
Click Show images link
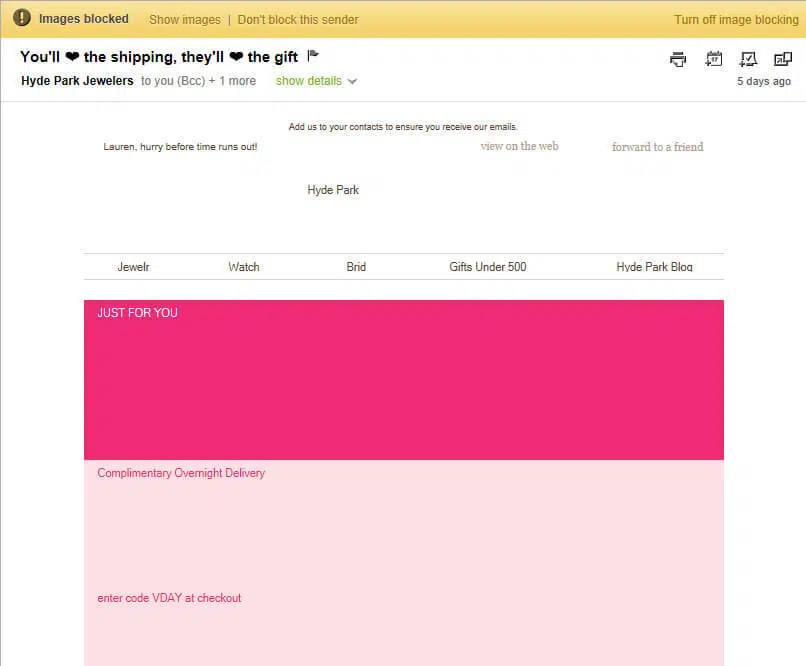pos(184,19)
